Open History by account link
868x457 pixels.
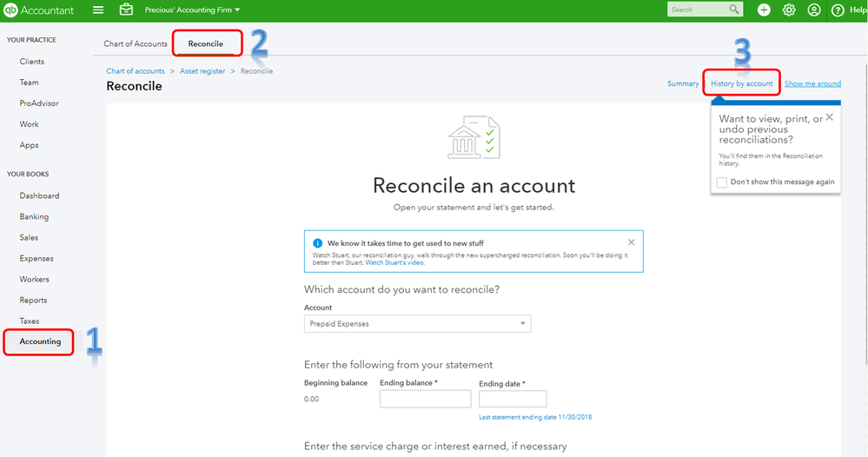click(742, 83)
